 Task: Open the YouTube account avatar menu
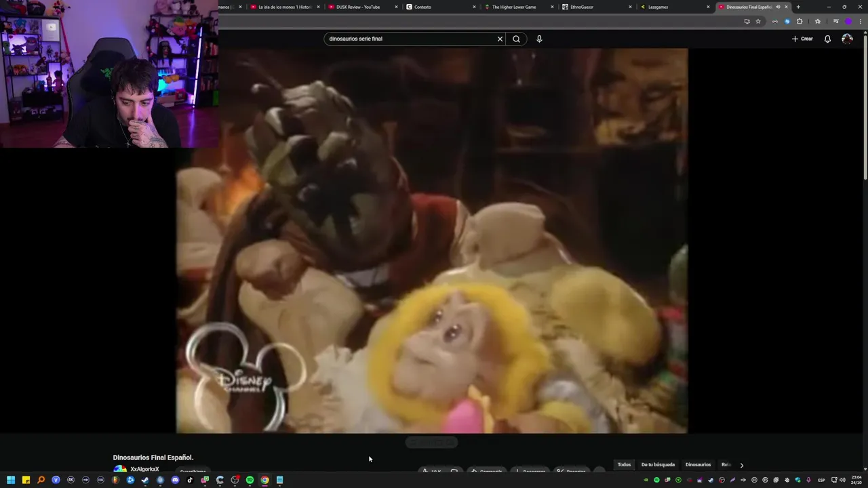click(847, 39)
